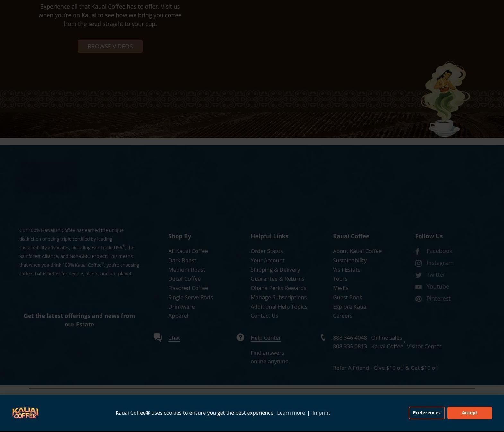
Task: Open the Chat link
Action: point(174,338)
